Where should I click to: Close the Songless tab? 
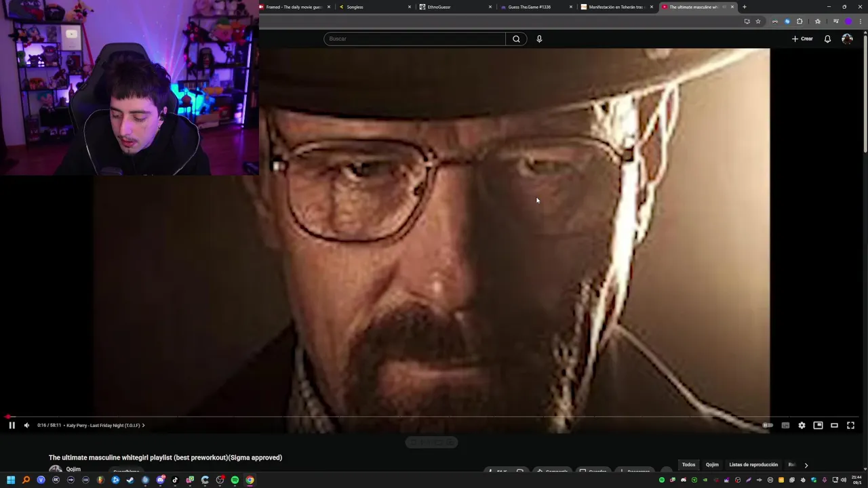[x=410, y=7]
